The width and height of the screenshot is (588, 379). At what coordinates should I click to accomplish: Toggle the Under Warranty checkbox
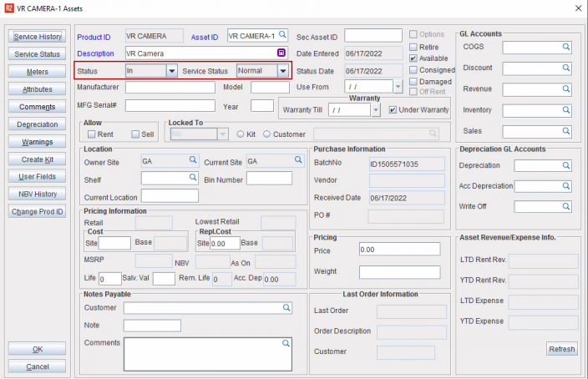[393, 110]
